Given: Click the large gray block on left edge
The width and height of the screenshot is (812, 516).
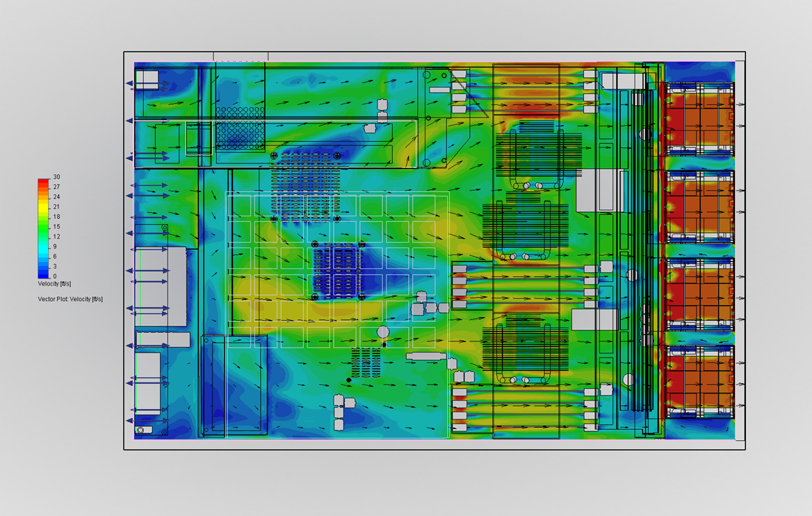Looking at the screenshot, I should [161, 287].
